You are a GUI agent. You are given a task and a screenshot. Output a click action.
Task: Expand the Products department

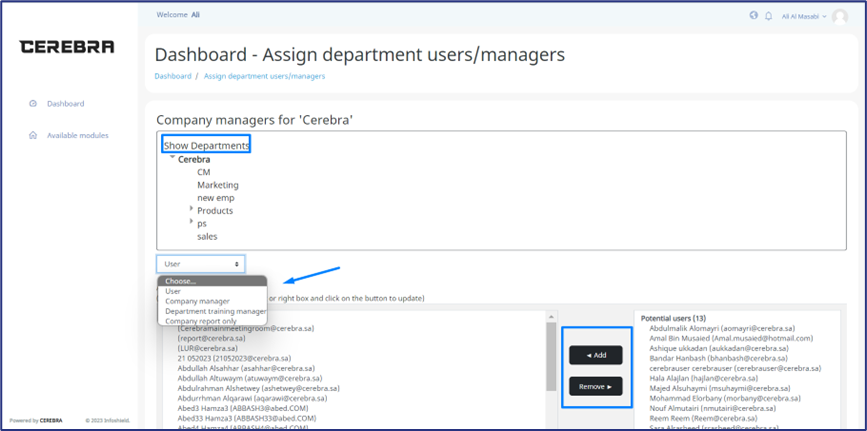191,209
